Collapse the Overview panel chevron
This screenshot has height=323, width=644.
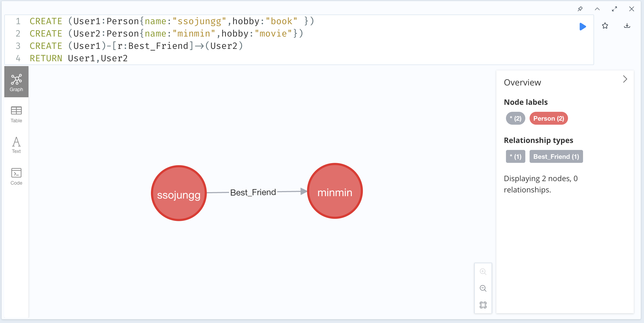click(x=625, y=79)
